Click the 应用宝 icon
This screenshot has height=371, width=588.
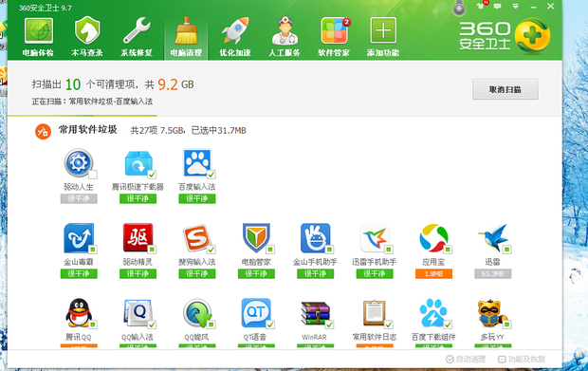pos(433,238)
